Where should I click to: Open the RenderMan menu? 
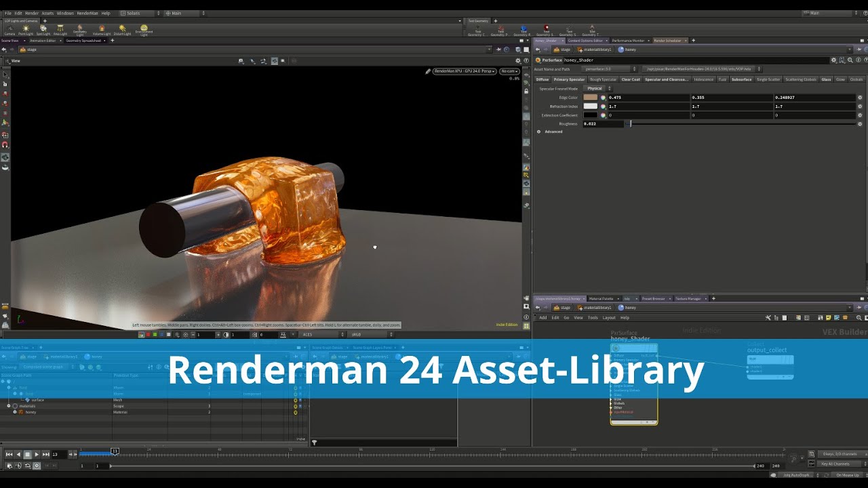(x=87, y=13)
